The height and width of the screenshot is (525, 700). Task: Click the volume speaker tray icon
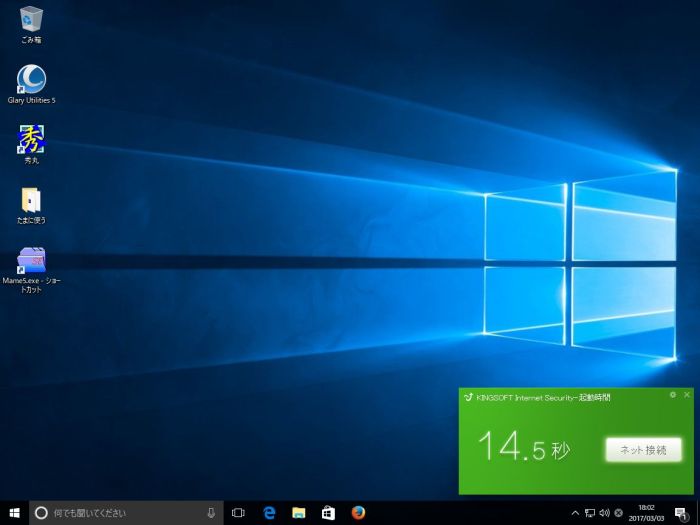pyautogui.click(x=604, y=513)
